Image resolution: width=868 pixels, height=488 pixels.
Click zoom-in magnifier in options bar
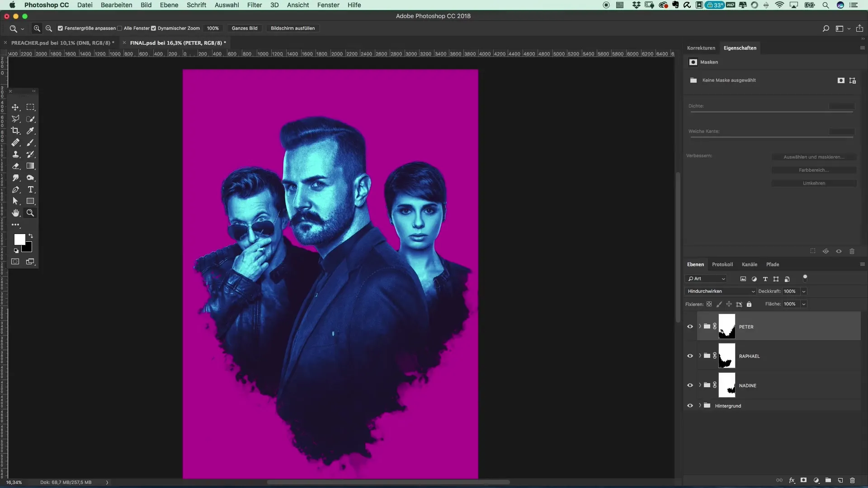tap(37, 28)
